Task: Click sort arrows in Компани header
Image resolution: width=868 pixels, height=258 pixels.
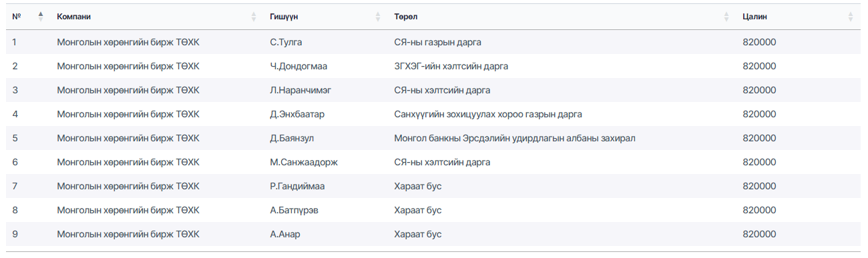Action: [254, 17]
